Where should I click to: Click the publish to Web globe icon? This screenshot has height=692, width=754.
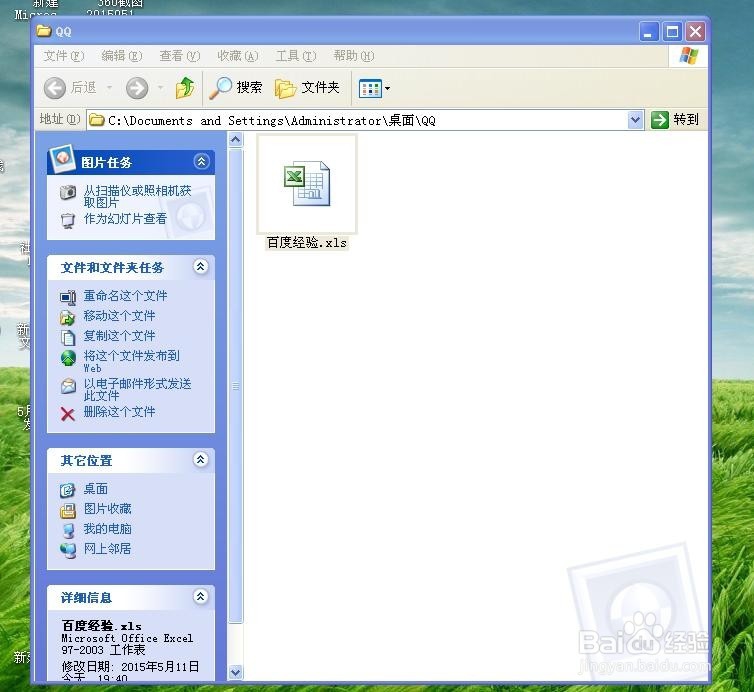pos(68,357)
